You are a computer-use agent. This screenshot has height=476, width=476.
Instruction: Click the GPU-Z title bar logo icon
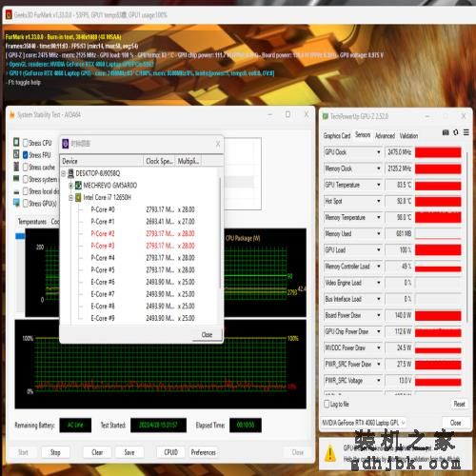point(326,116)
